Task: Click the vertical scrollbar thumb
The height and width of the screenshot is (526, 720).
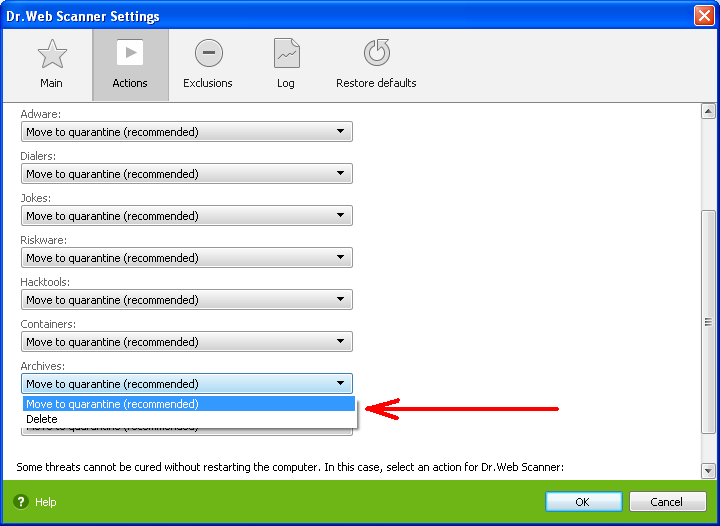Action: click(x=708, y=322)
